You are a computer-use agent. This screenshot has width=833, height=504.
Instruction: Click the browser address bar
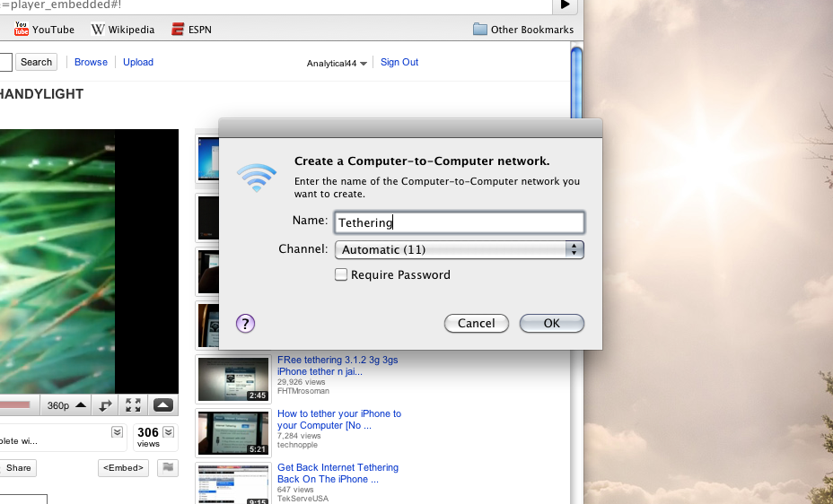point(275,6)
